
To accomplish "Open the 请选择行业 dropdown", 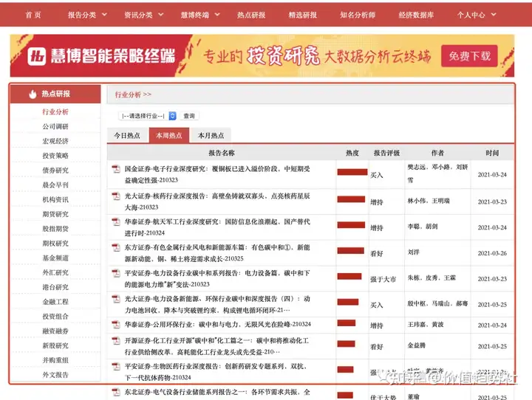I will click(148, 116).
